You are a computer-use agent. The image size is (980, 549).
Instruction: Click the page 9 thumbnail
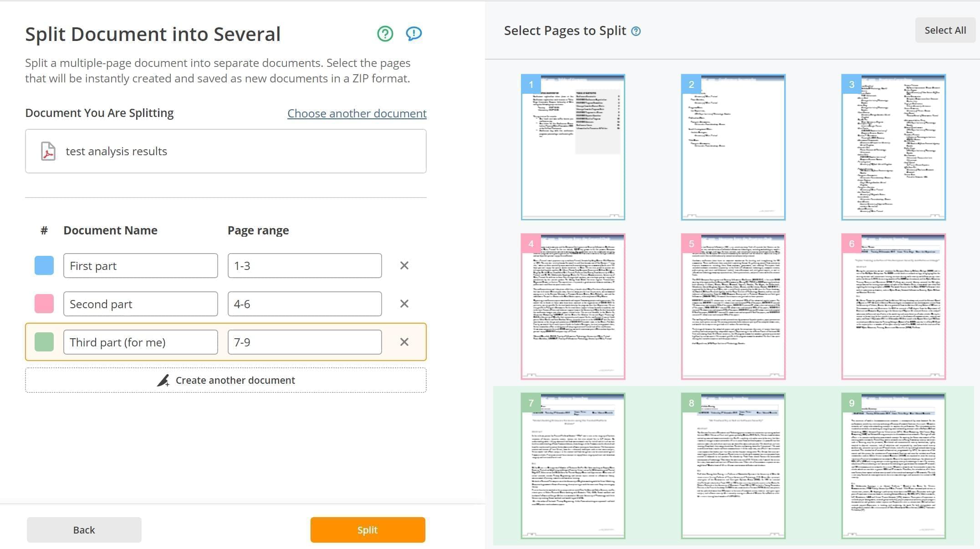point(893,466)
